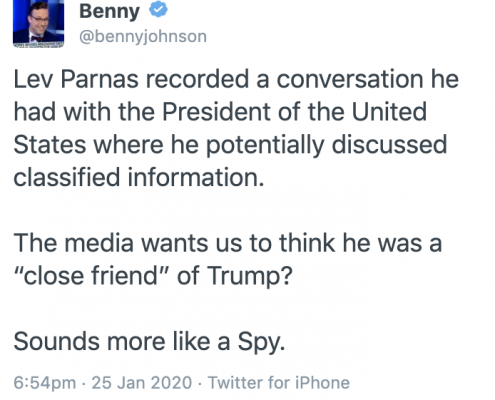The image size is (495, 400).
Task: Click the 6:54pm timestamp
Action: (45, 383)
